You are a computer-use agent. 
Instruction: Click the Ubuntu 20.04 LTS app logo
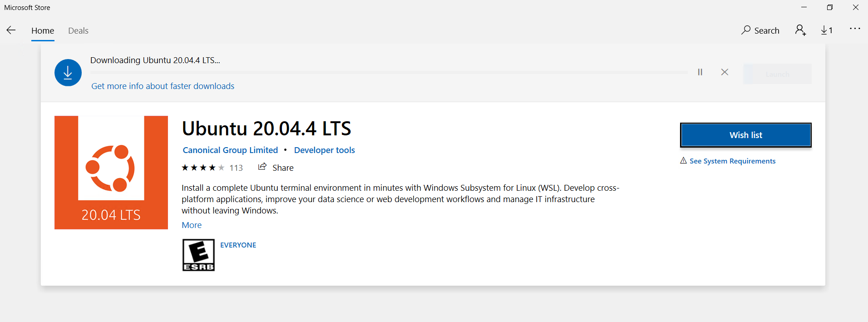(x=111, y=173)
